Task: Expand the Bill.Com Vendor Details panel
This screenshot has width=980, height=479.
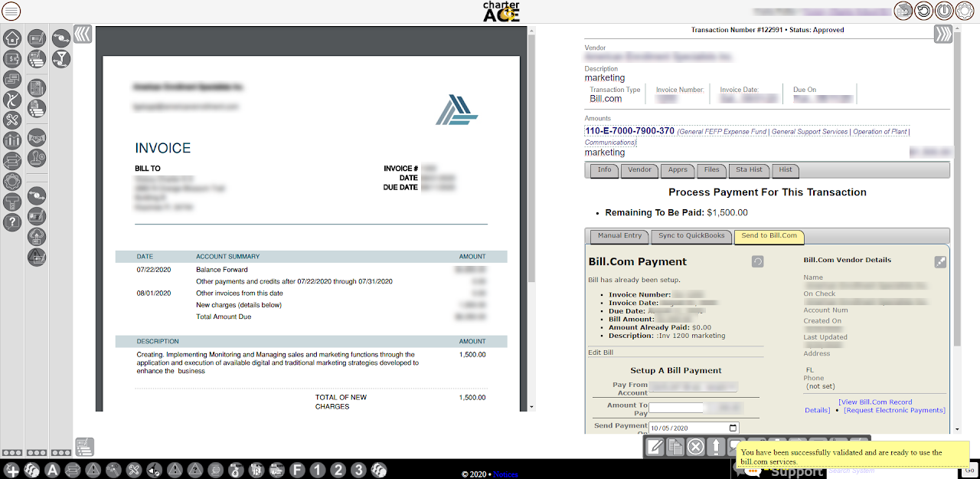Action: tap(940, 262)
